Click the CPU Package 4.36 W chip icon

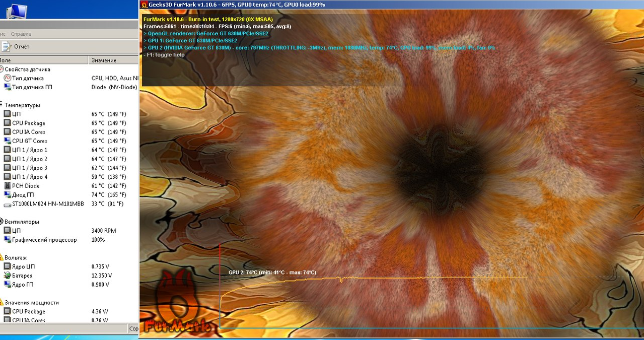(7, 311)
